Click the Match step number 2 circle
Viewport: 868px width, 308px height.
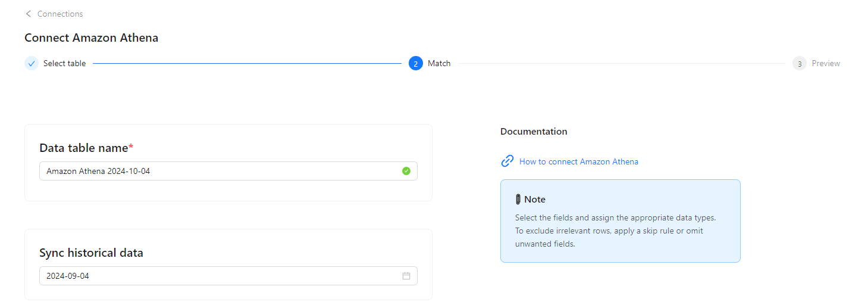click(416, 63)
